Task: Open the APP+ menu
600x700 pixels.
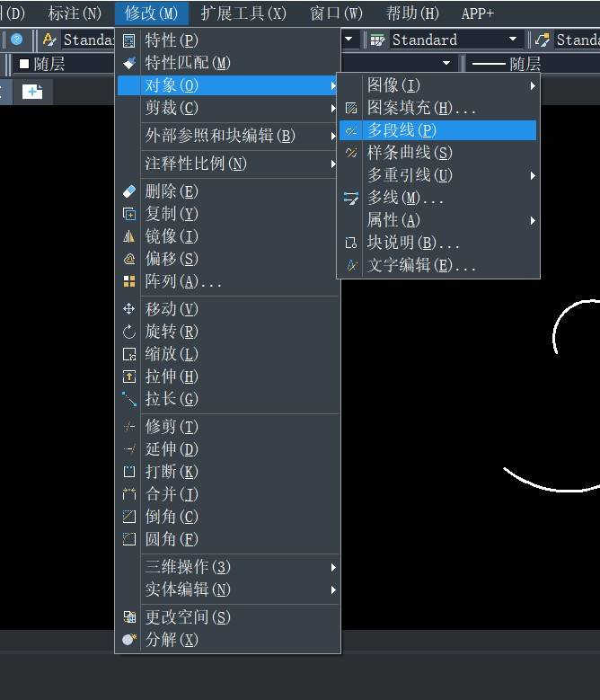Action: pos(478,13)
